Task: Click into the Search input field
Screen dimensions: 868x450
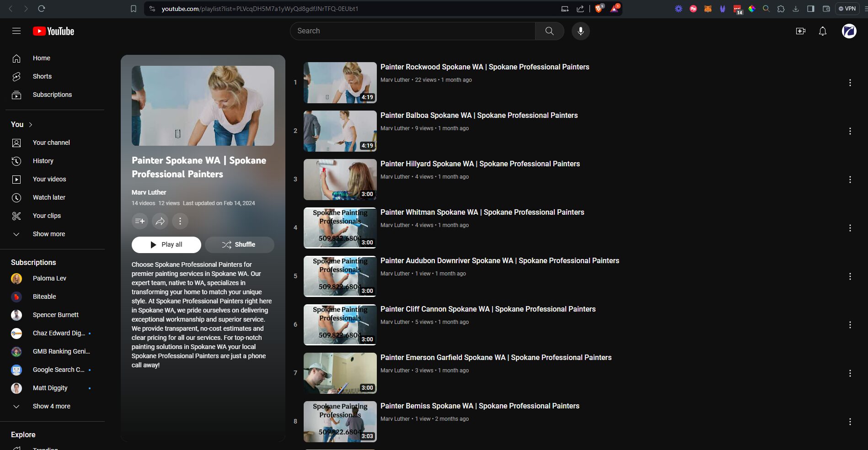Action: click(412, 31)
